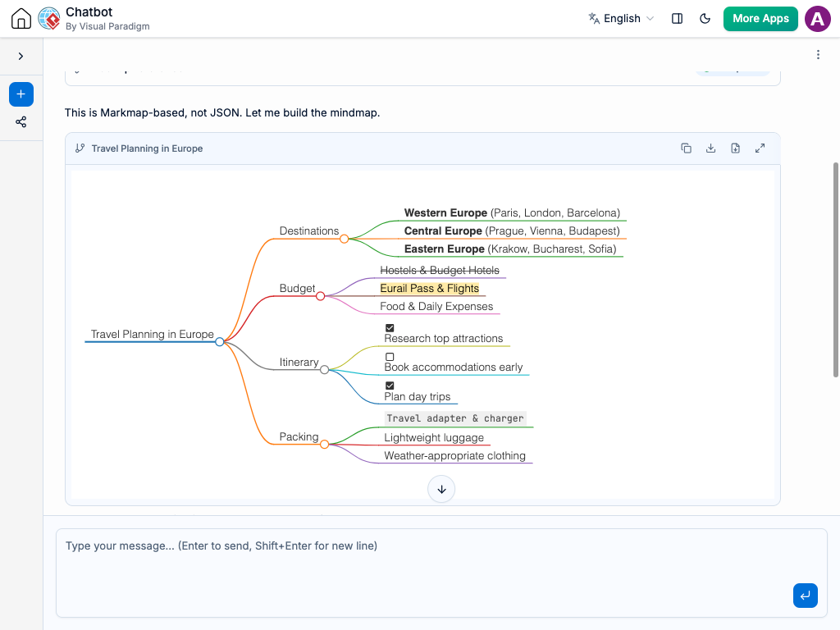Click the Packing branch label
This screenshot has width=840, height=630.
299,436
